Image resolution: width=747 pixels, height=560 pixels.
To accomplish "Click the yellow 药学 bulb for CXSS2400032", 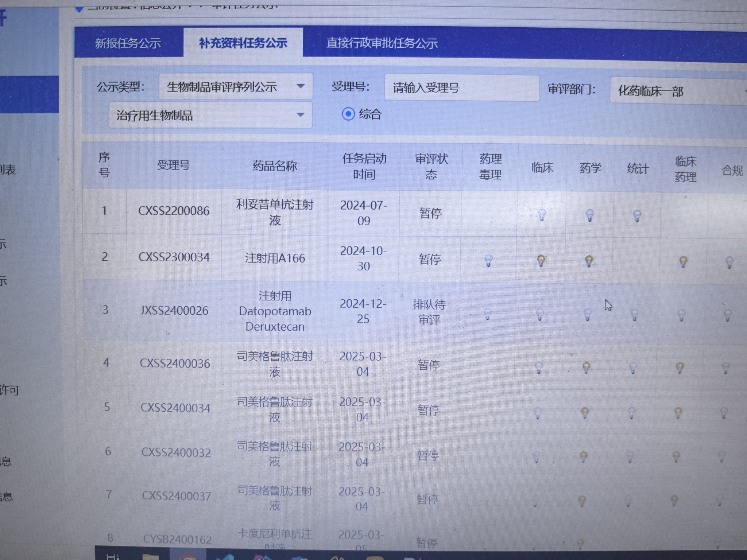I will point(584,457).
